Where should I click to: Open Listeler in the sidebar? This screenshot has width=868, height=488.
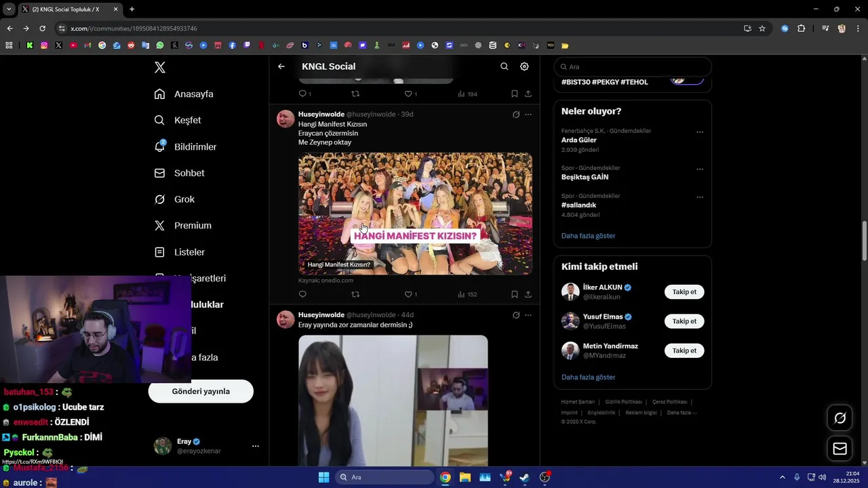(179, 252)
